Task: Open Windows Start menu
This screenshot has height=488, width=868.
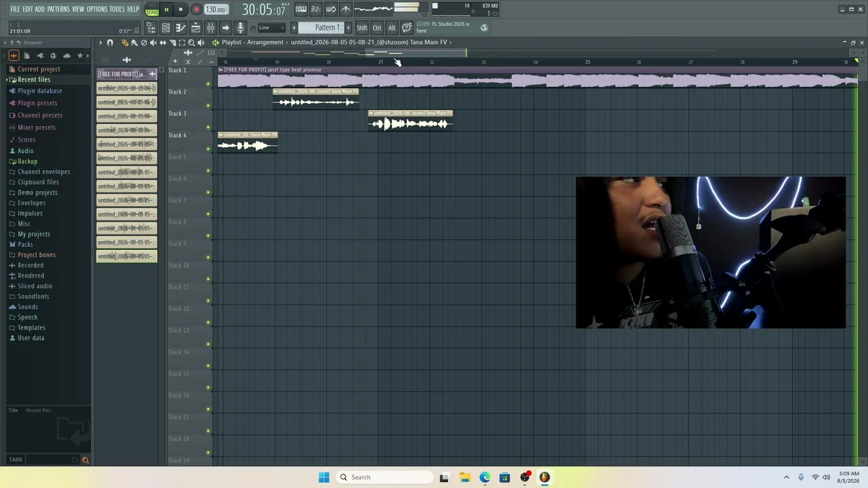Action: pyautogui.click(x=324, y=477)
